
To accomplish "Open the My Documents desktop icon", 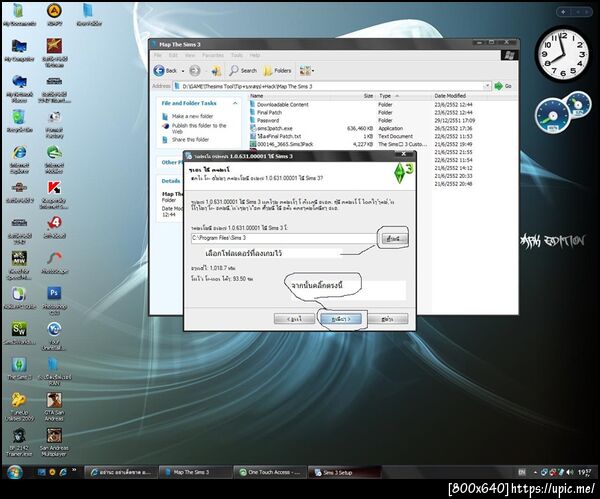I will click(19, 15).
